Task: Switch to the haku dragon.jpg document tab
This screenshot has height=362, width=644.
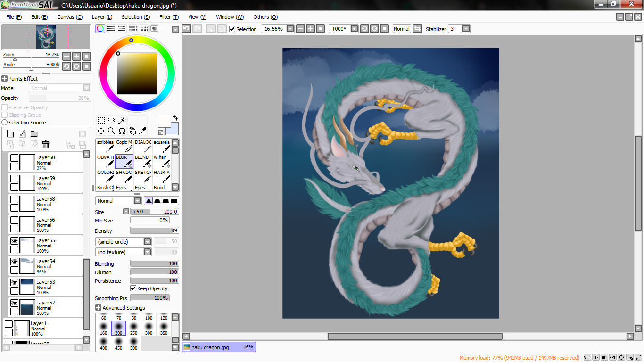Action: click(x=219, y=347)
